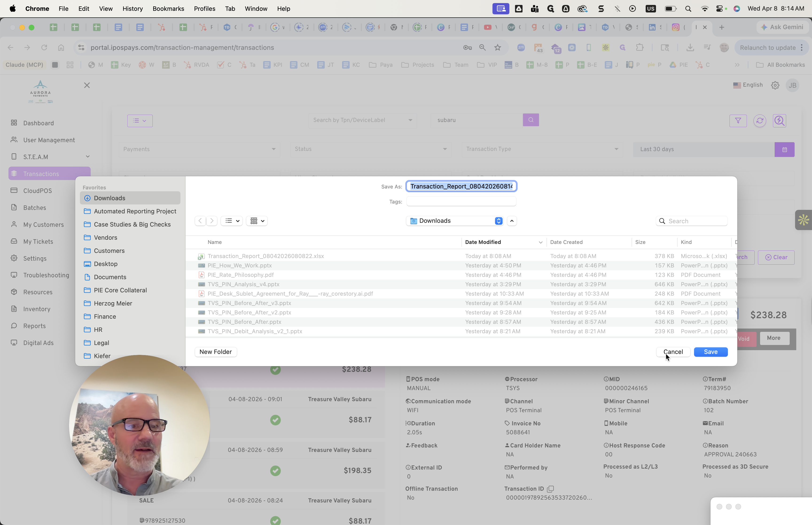Screen dimensions: 812x525
Task: Click the New Folder button
Action: pyautogui.click(x=215, y=352)
